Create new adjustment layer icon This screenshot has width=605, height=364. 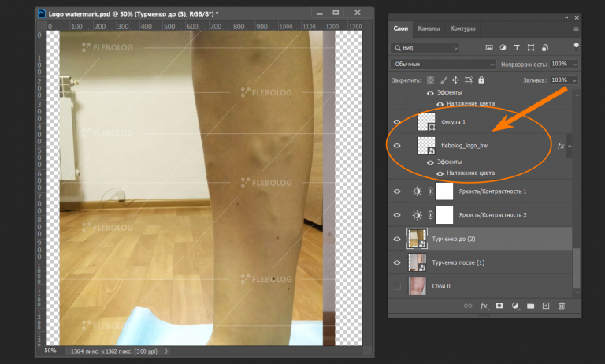(515, 306)
